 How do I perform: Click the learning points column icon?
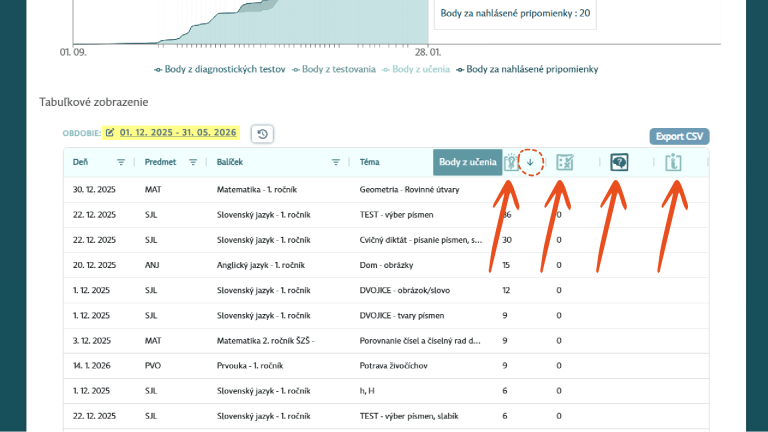click(x=512, y=163)
